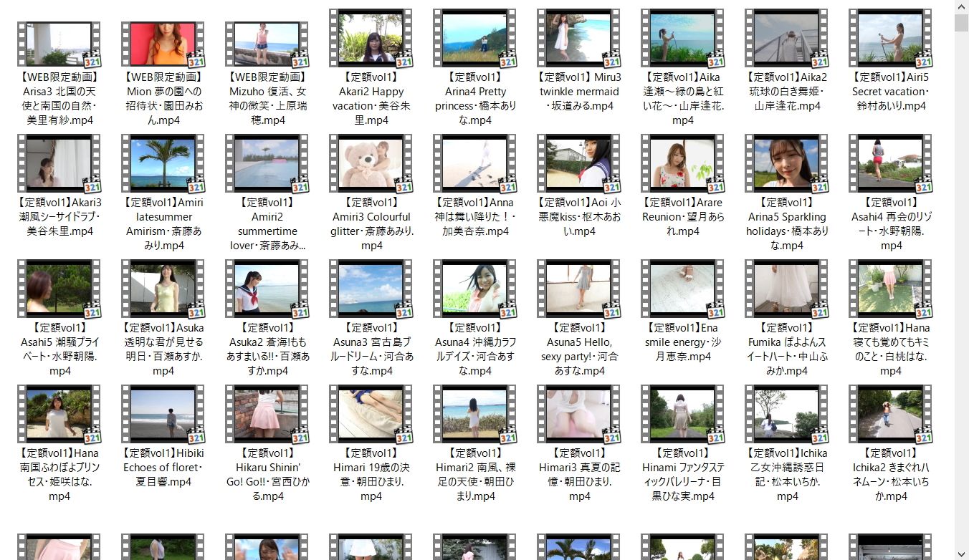Select the Asuka2 蒼海!もも video icon
Image resolution: width=969 pixels, height=560 pixels.
point(267,289)
